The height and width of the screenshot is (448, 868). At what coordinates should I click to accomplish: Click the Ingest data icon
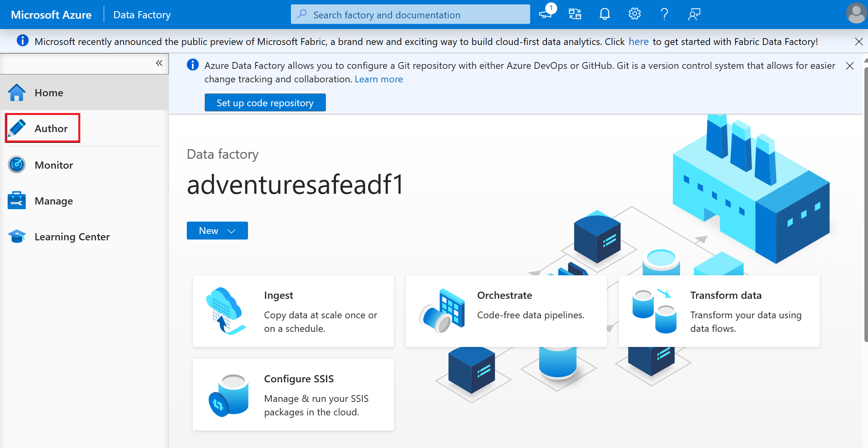pos(228,310)
